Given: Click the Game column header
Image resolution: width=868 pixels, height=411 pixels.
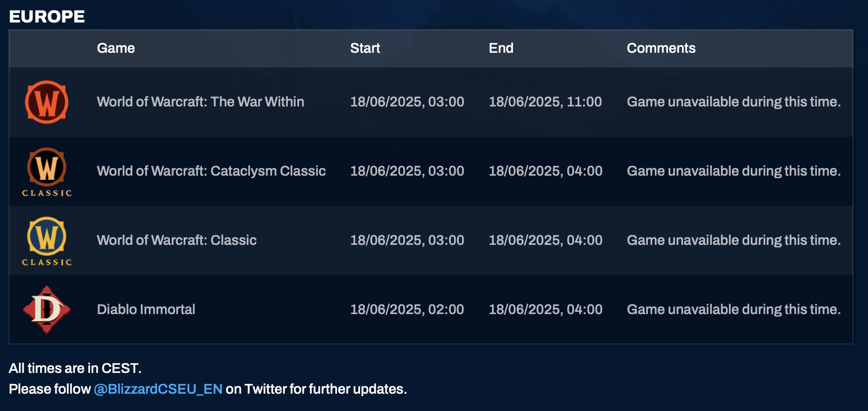Looking at the screenshot, I should pyautogui.click(x=116, y=48).
